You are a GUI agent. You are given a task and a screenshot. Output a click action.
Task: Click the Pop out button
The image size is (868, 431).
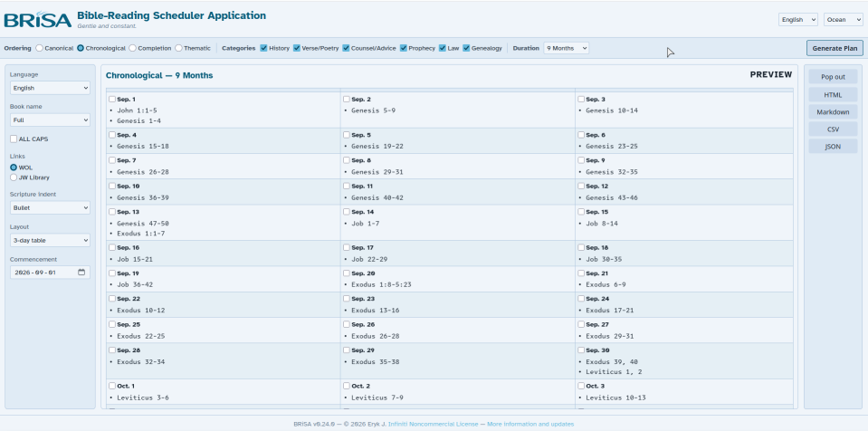833,77
